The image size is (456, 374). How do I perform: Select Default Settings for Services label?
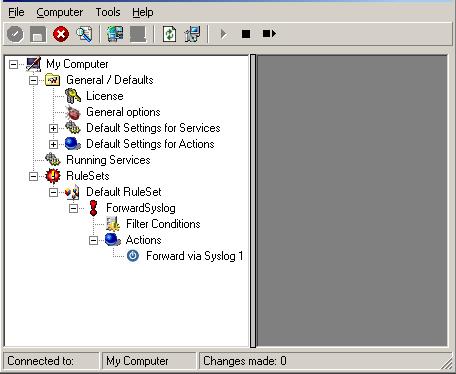click(x=153, y=128)
